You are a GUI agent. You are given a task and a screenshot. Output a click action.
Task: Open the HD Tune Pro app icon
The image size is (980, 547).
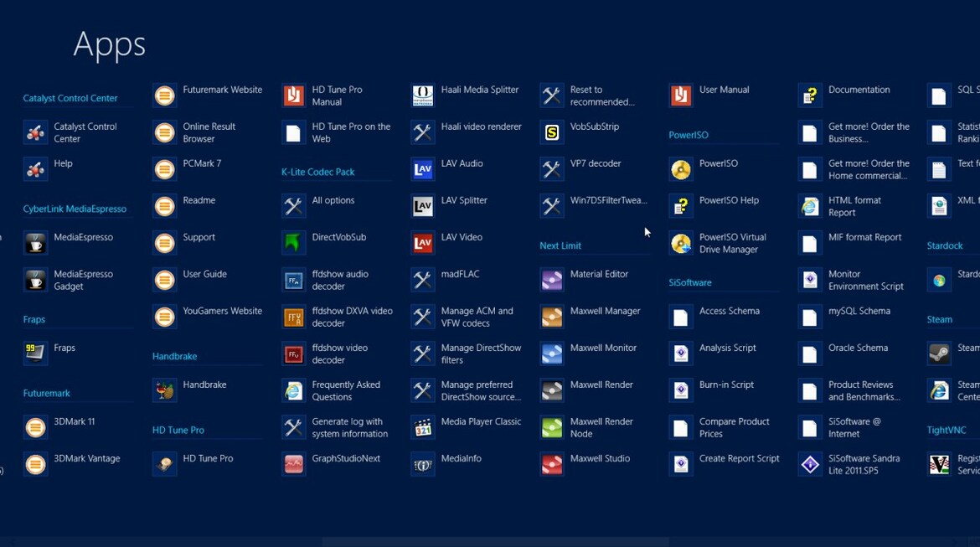tap(165, 464)
